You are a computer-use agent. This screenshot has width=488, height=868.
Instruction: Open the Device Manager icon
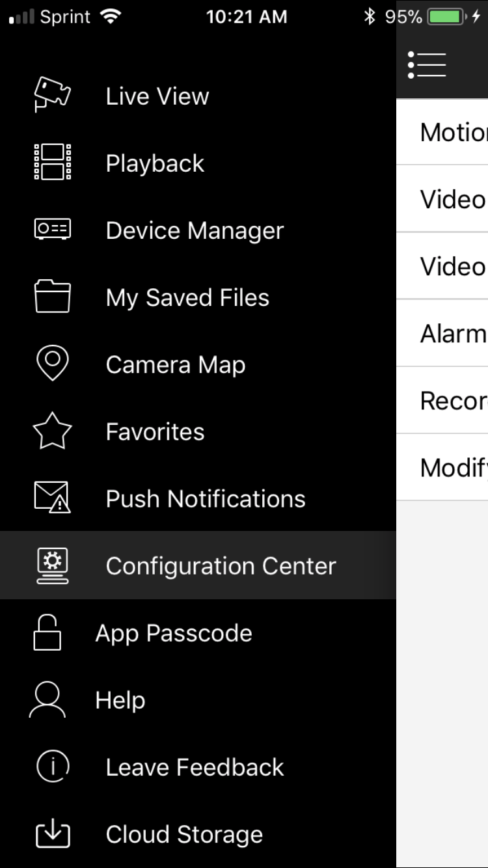52,229
